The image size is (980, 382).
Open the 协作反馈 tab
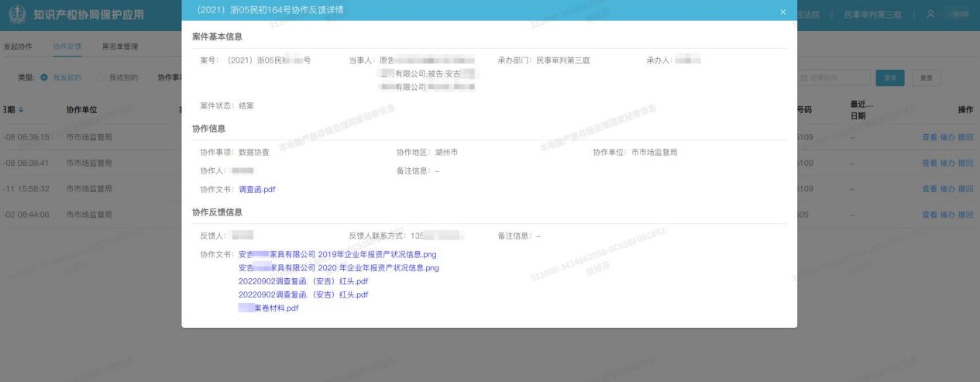(67, 46)
